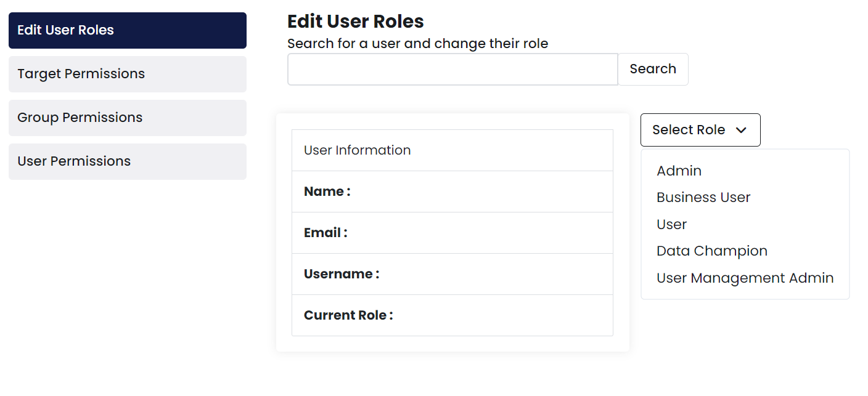
Task: Click the User Information table header
Action: point(452,150)
